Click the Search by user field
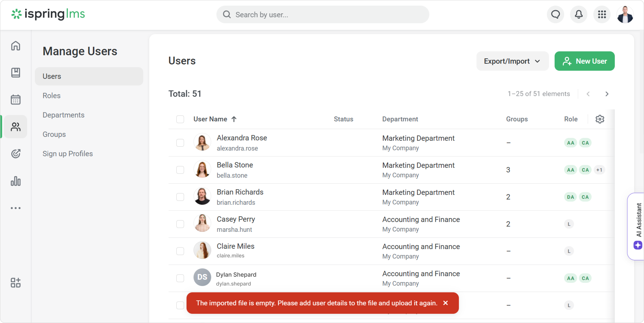Viewport: 644px width, 323px height. [x=322, y=14]
